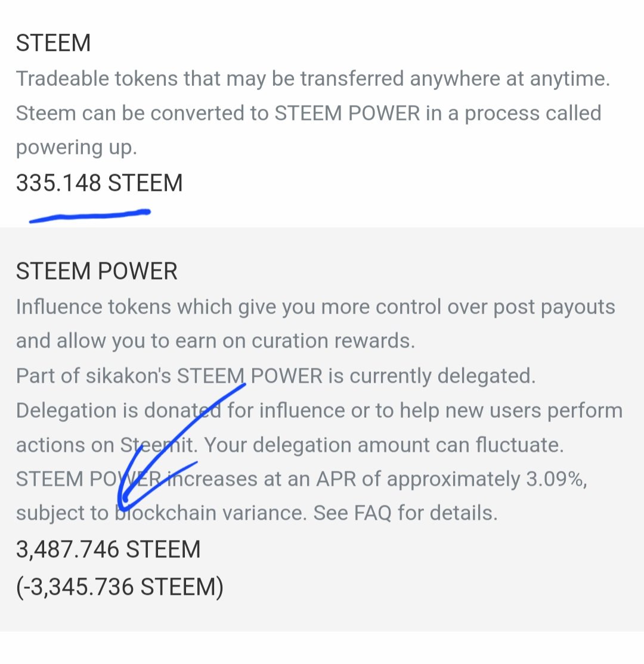Click the 'is currently delegated.' phrase
This screenshot has width=644, height=664.
(432, 376)
